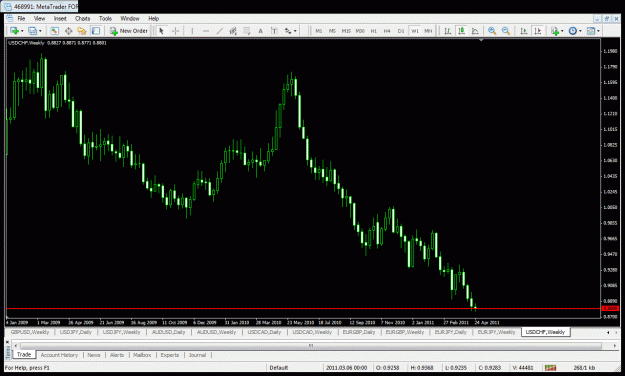Switch chart to D1 timeframe
625x376 pixels.
(x=401, y=31)
